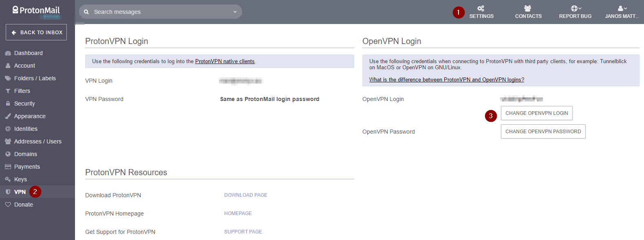Click the Appearance paintbrush icon
Viewport: 644px width, 240px height.
tap(8, 116)
